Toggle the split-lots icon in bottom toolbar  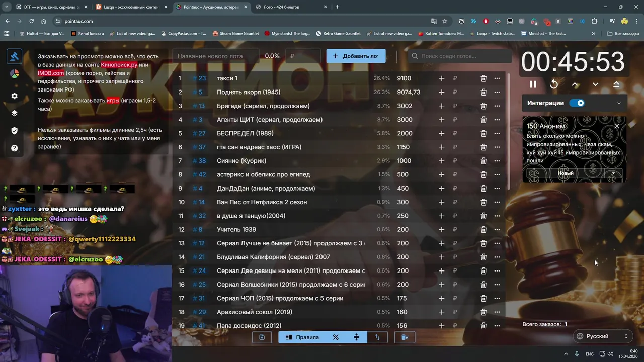[356, 337]
